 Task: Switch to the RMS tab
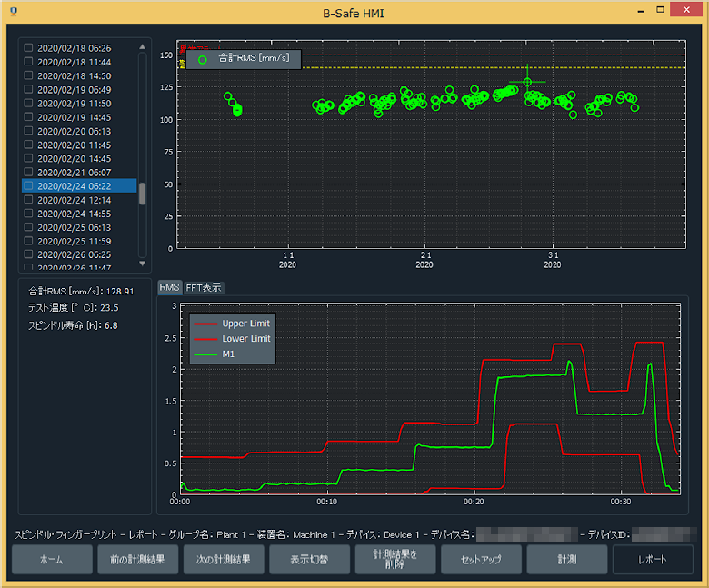(x=170, y=287)
